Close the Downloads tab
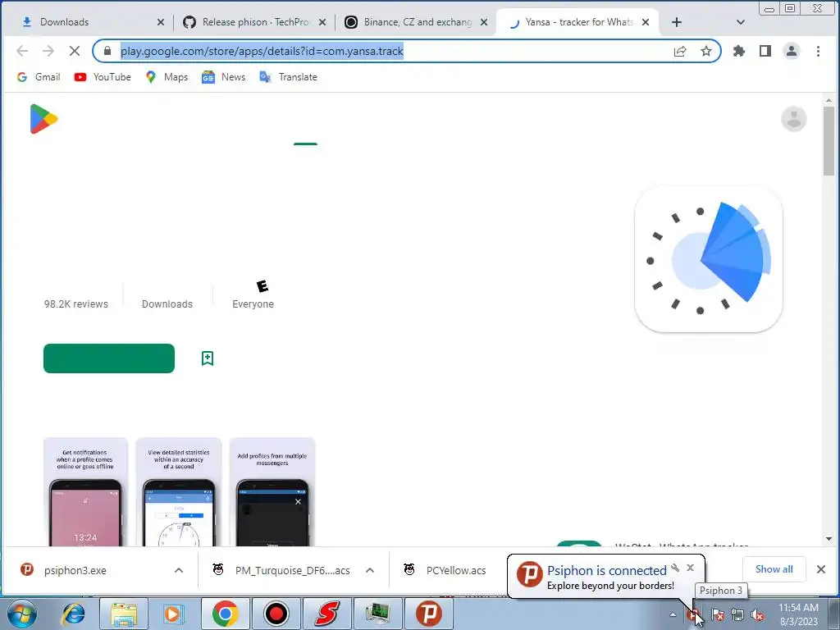 pos(161,22)
